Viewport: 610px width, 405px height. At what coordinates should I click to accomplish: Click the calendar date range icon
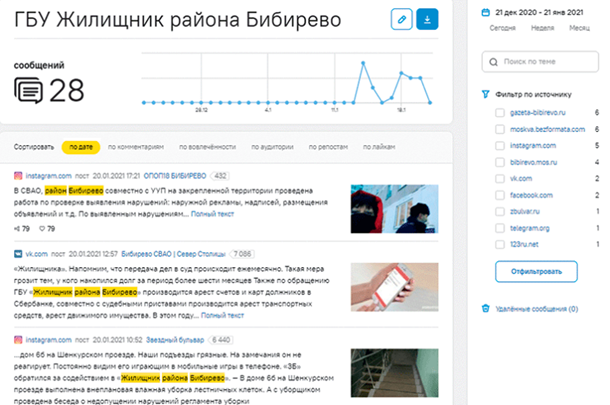486,9
